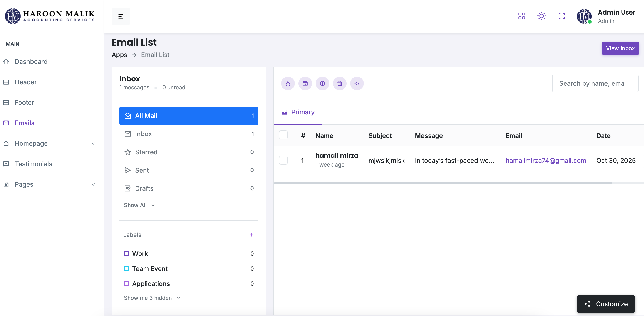Screen dimensions: 644x316
Task: Select the Starred mail folder
Action: pyautogui.click(x=146, y=152)
